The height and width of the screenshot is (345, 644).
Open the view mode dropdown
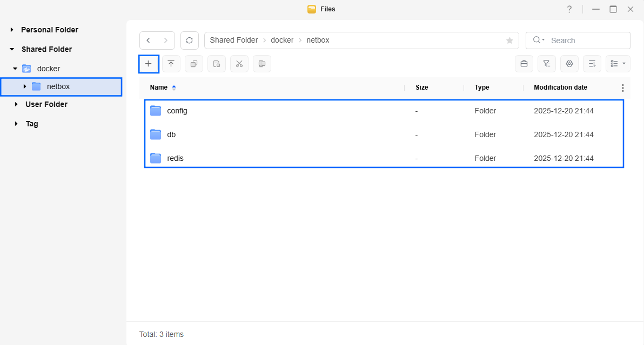[x=618, y=64]
